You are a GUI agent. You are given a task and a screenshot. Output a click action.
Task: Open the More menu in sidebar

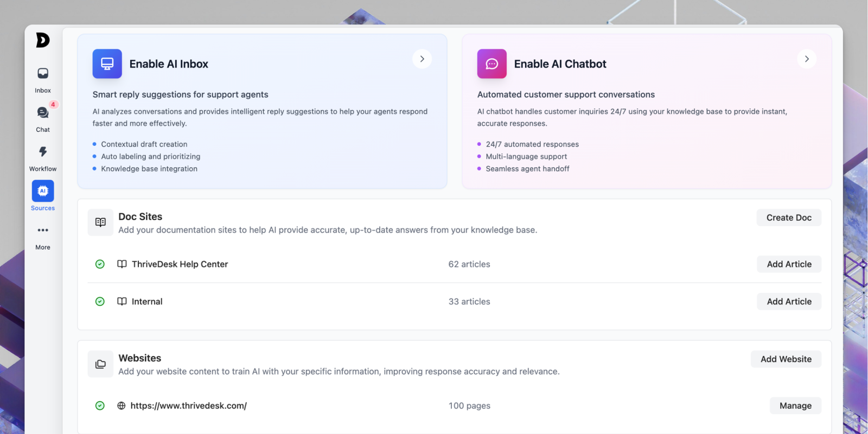[x=43, y=231]
